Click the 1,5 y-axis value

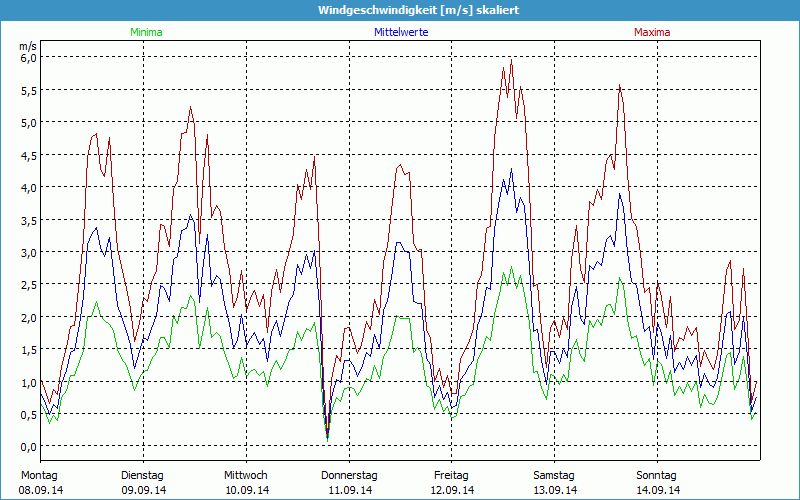tap(29, 349)
